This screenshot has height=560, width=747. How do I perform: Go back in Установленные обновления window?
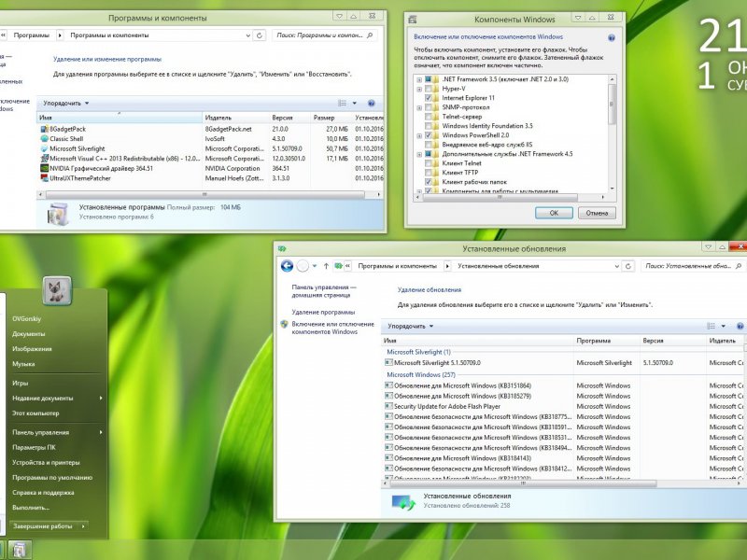[x=287, y=266]
